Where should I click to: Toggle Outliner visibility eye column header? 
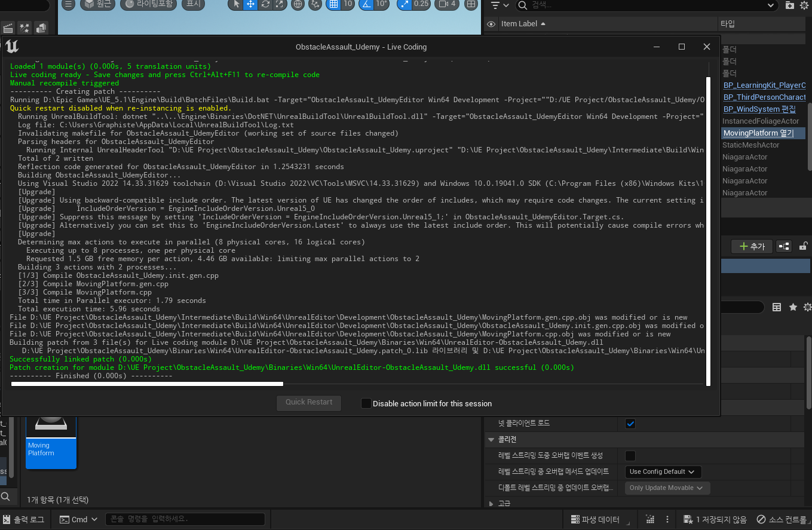pos(491,24)
